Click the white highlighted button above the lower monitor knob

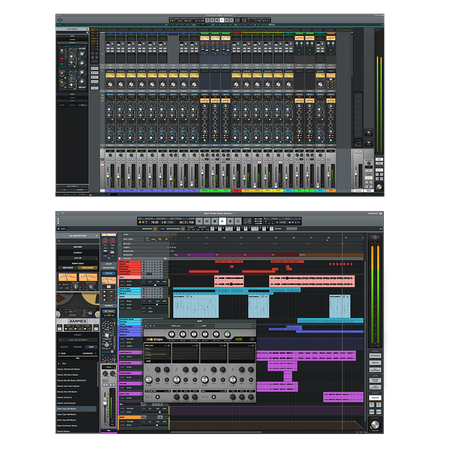tap(375, 398)
